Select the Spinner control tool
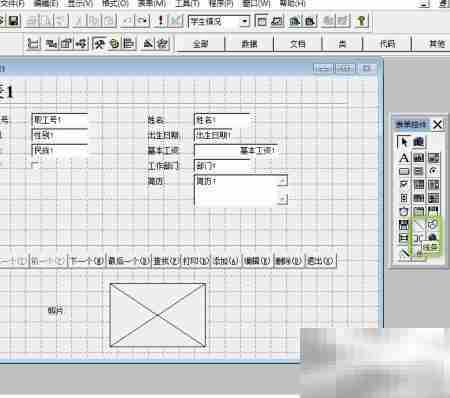 pos(404,198)
